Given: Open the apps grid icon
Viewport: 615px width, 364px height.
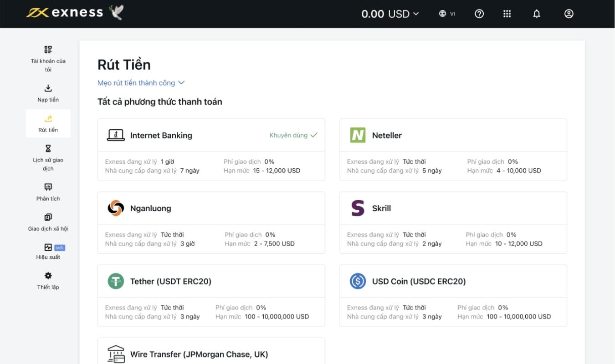Looking at the screenshot, I should pyautogui.click(x=507, y=14).
